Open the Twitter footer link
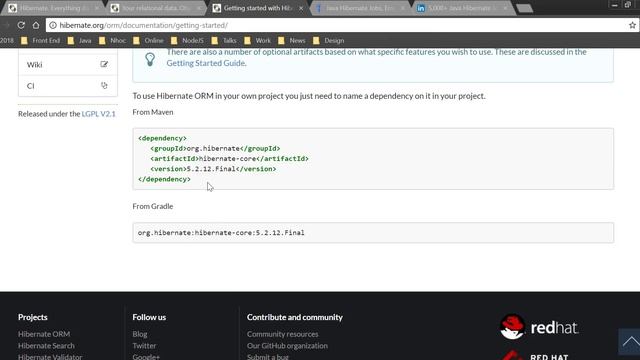 (x=144, y=346)
